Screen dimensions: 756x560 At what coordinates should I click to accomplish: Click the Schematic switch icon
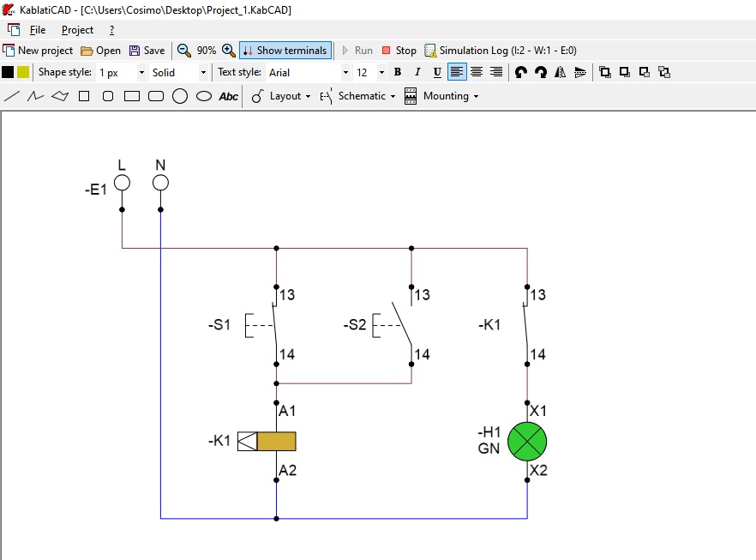tap(327, 96)
